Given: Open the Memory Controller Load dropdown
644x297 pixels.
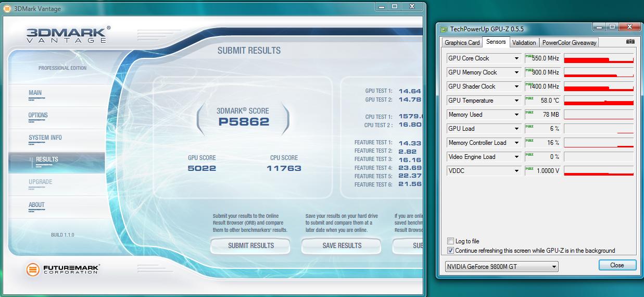Looking at the screenshot, I should tap(516, 143).
